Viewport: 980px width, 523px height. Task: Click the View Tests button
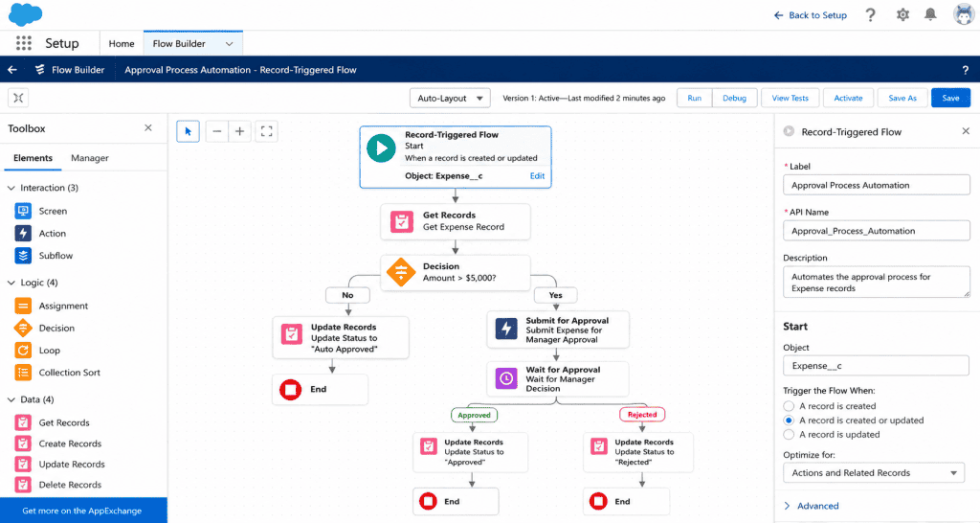[790, 99]
